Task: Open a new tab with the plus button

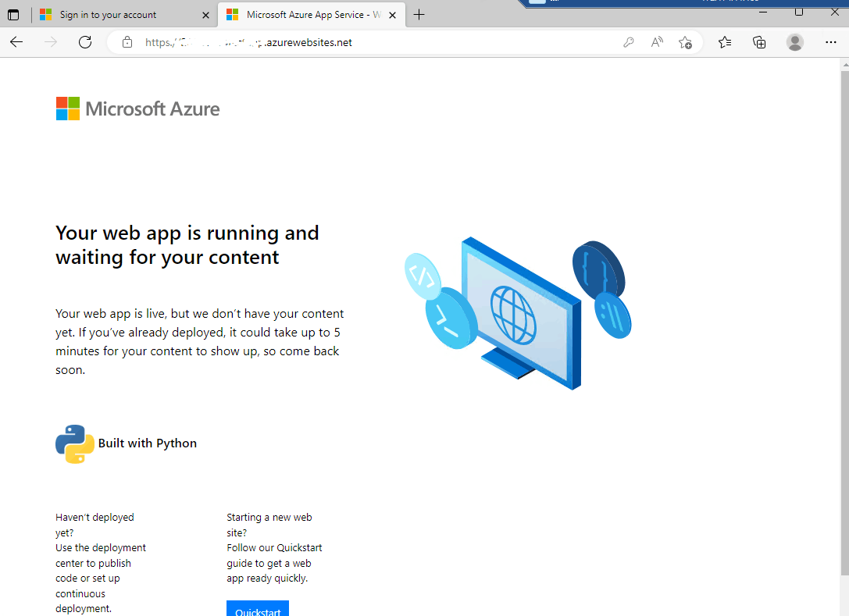Action: (x=419, y=15)
